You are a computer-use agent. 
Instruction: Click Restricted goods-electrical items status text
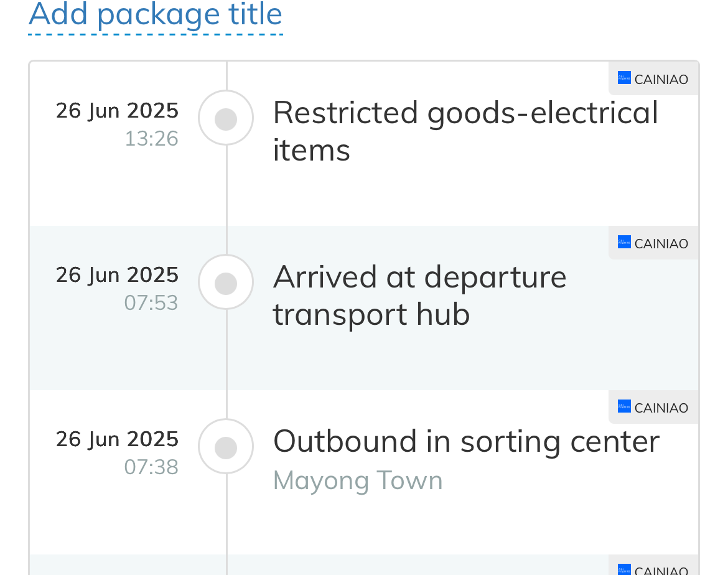click(465, 131)
